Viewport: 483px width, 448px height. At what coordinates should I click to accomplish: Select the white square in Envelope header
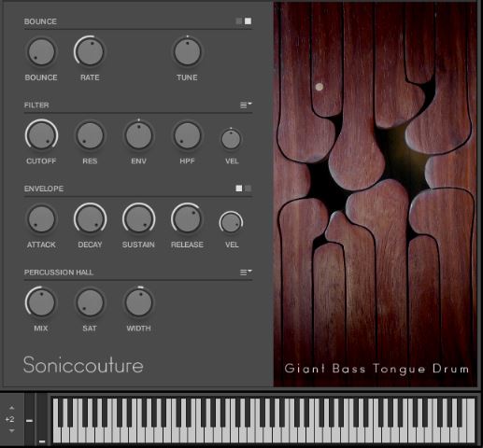click(239, 189)
